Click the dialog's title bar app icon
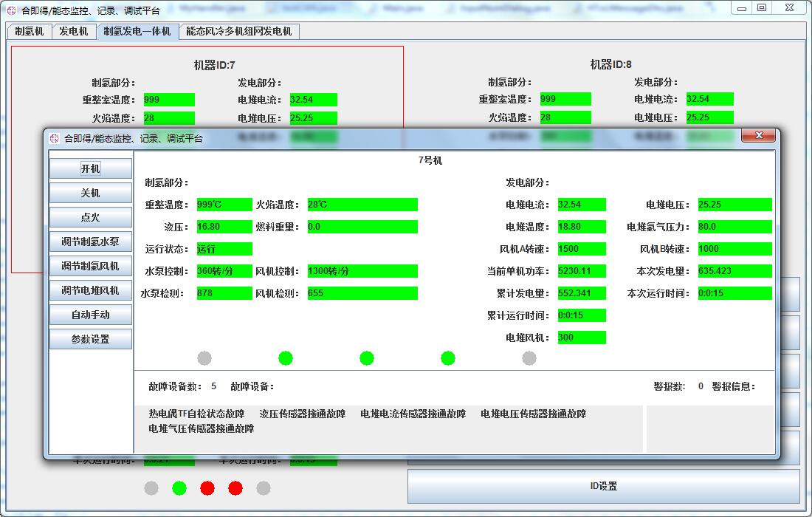This screenshot has height=517, width=812. [x=54, y=138]
